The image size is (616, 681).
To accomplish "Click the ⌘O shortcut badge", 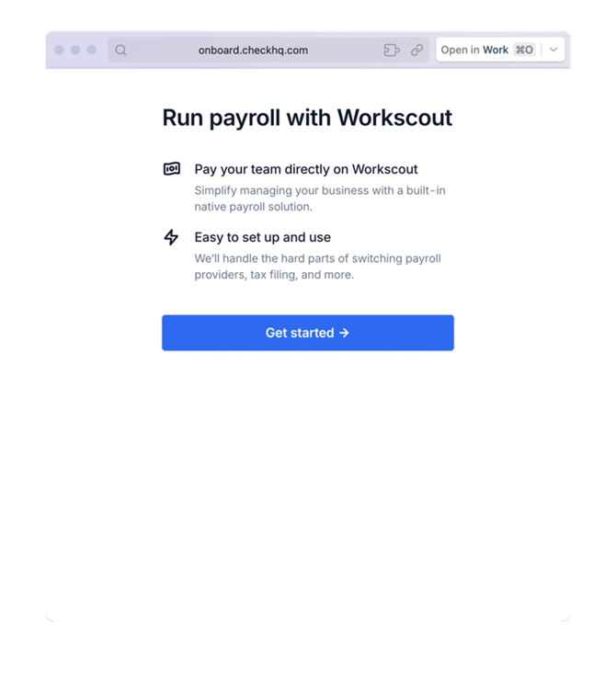I will [x=524, y=50].
